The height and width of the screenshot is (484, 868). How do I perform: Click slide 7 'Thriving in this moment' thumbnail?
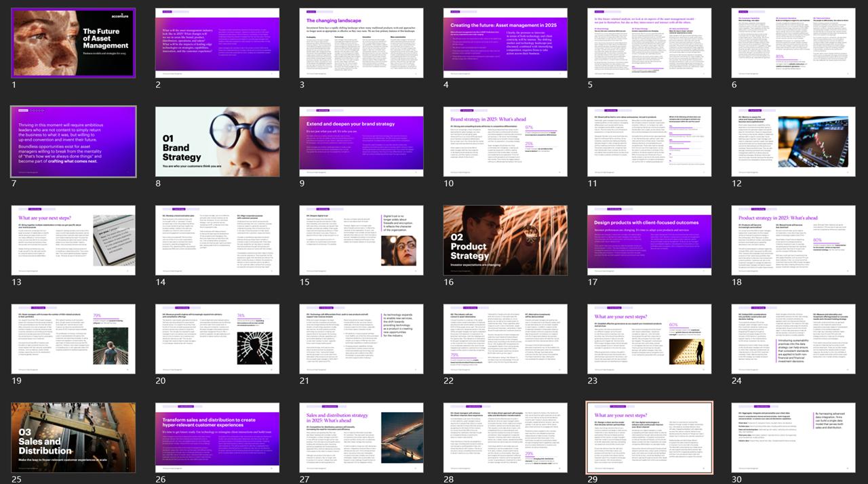(x=73, y=142)
